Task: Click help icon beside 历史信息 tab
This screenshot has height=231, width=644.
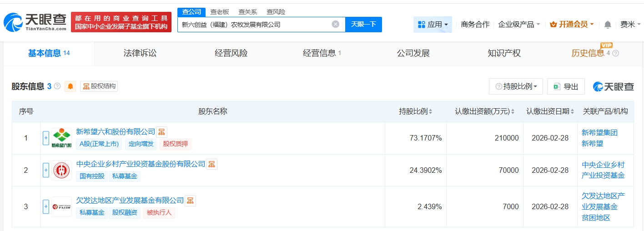Action: coord(616,53)
